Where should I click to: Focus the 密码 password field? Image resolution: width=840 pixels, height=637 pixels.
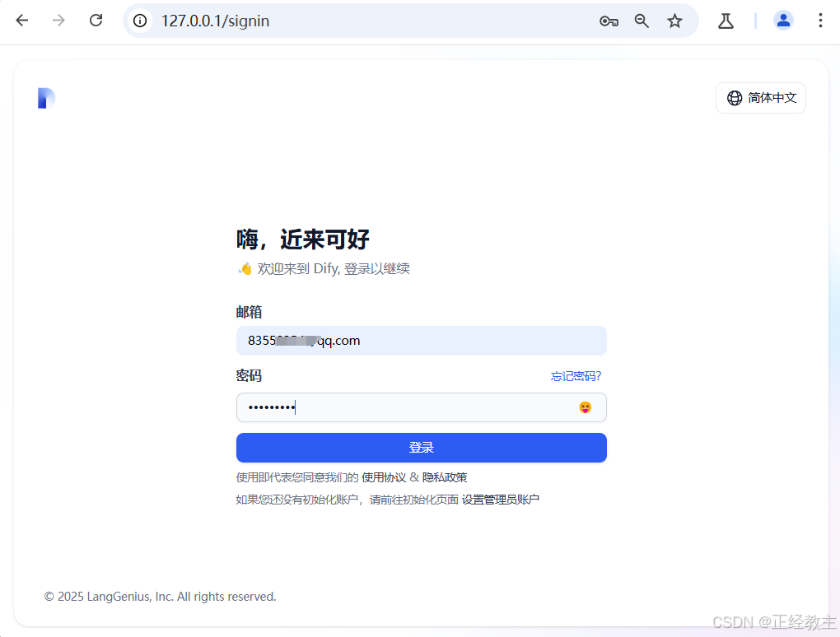(x=421, y=407)
